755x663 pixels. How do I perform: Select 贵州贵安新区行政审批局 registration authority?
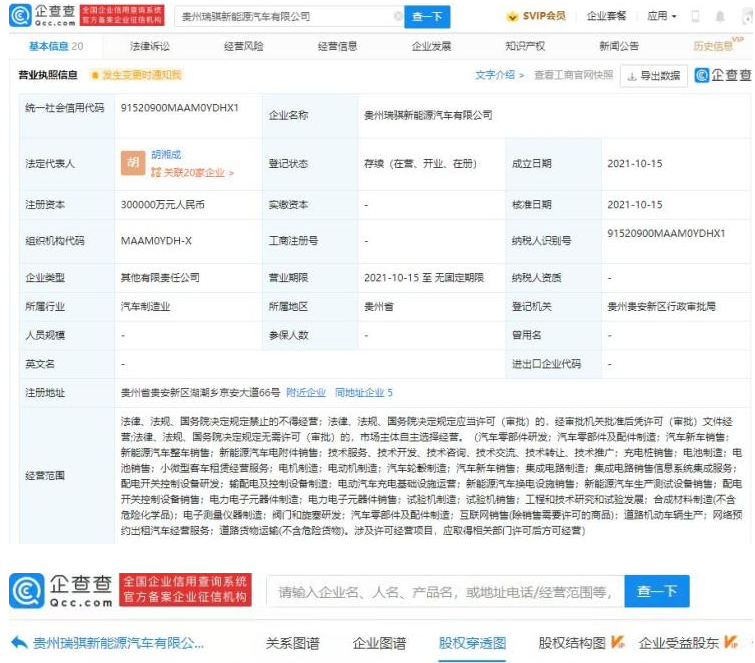coord(662,306)
